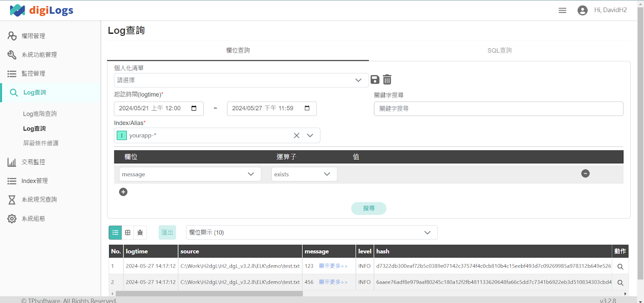This screenshot has width=644, height=303.
Task: Click the 匯出 export button
Action: coord(167,233)
